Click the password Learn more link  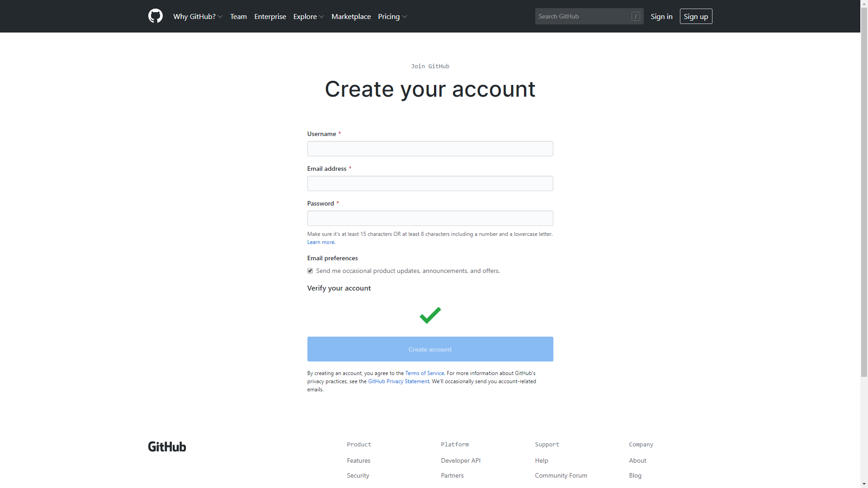click(x=321, y=242)
